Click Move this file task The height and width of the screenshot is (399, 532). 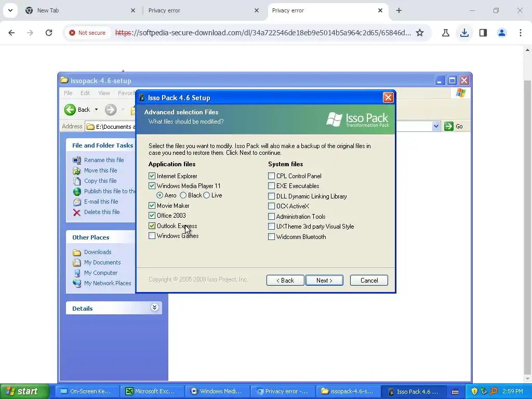(100, 170)
